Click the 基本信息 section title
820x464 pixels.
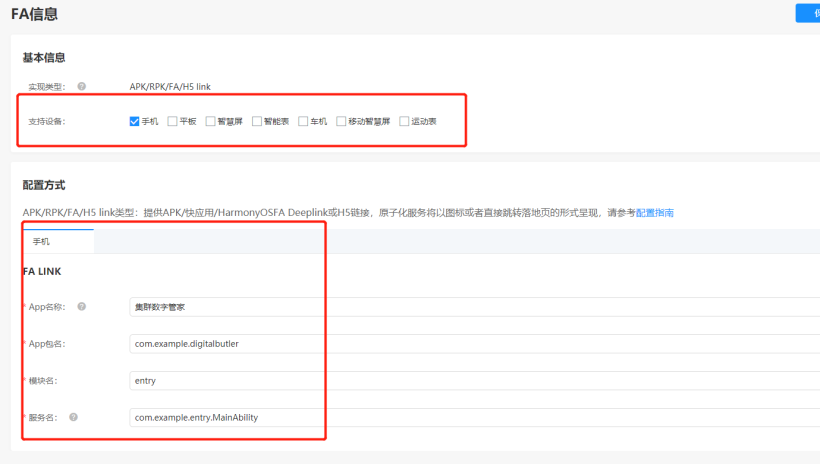tap(44, 58)
